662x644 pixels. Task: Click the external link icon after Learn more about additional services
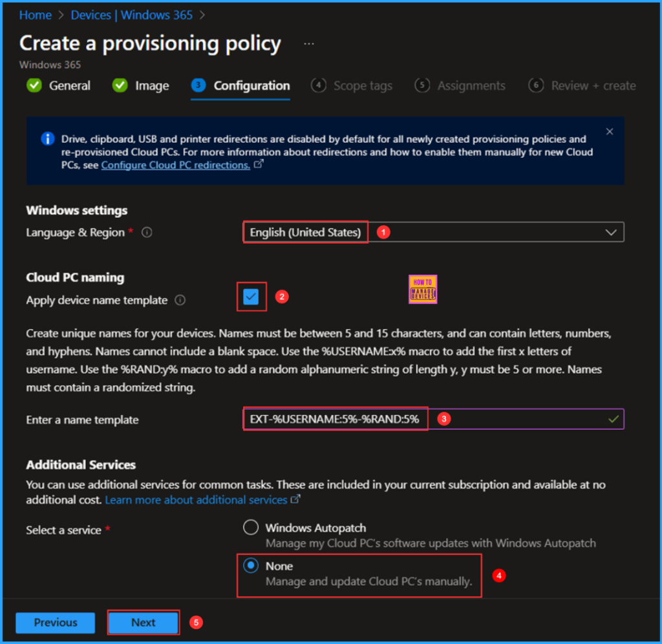(x=294, y=499)
